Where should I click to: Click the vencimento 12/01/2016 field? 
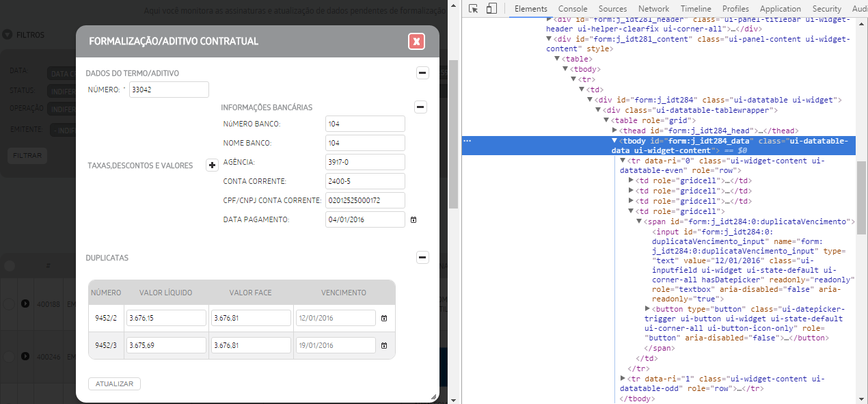(336, 318)
